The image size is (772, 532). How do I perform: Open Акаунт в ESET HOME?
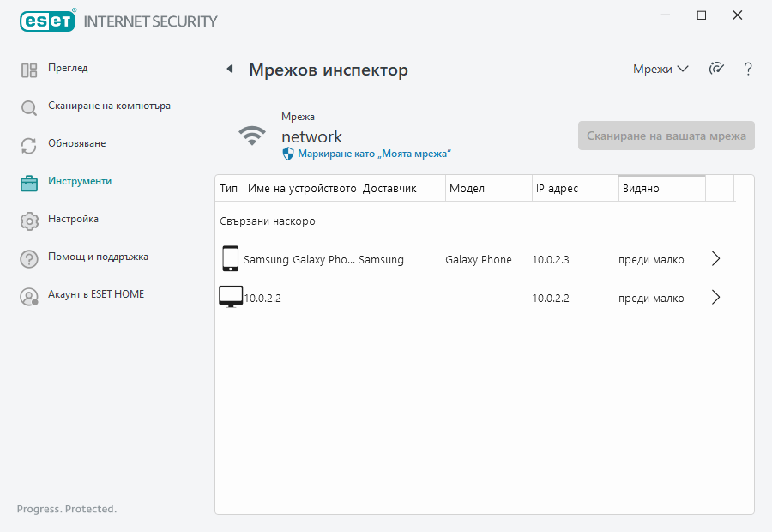pos(96,295)
